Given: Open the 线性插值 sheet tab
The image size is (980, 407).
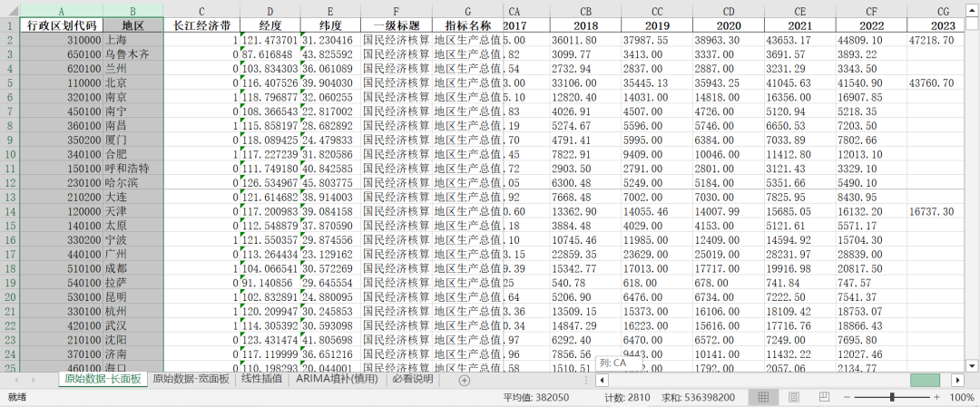Looking at the screenshot, I should click(262, 379).
